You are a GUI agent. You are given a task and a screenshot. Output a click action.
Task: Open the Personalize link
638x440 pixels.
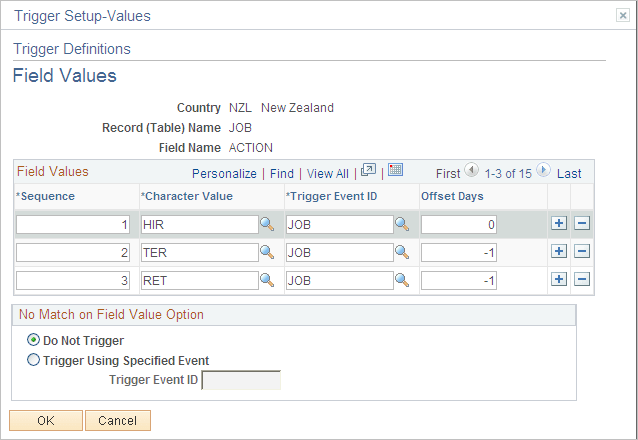point(224,174)
